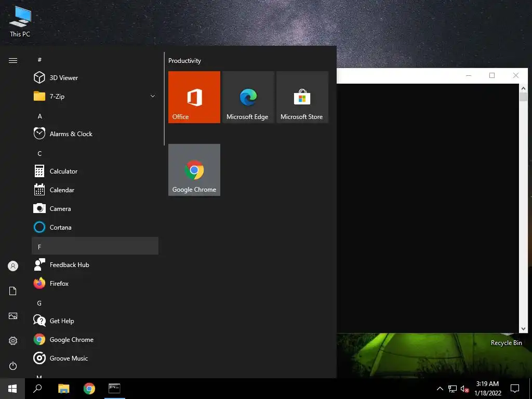Maximize the background console window
This screenshot has height=399, width=532.
click(x=492, y=75)
